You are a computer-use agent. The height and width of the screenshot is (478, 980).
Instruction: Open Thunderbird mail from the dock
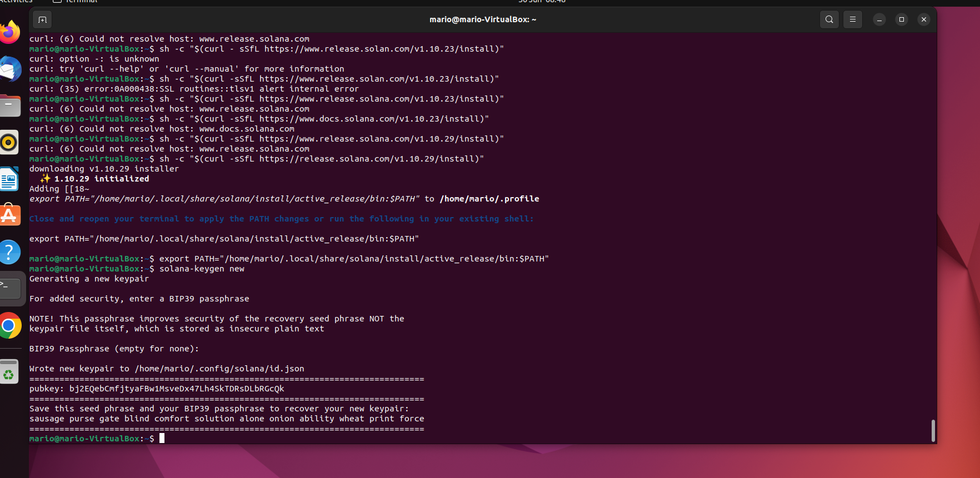(x=9, y=69)
